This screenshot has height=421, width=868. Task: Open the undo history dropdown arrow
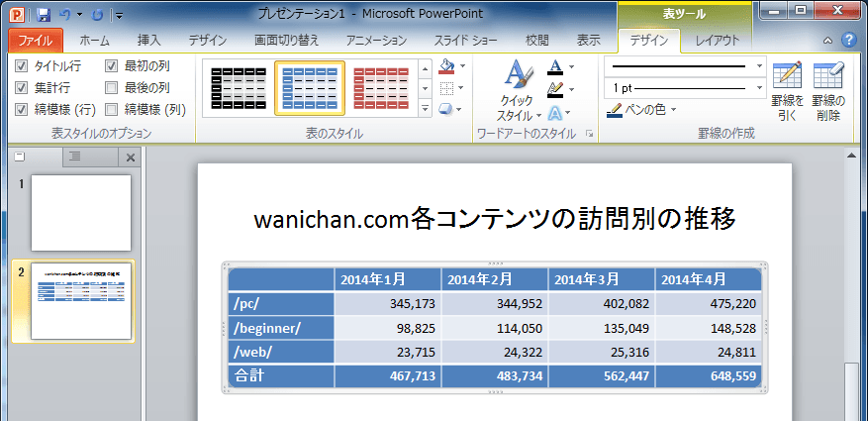coord(79,15)
